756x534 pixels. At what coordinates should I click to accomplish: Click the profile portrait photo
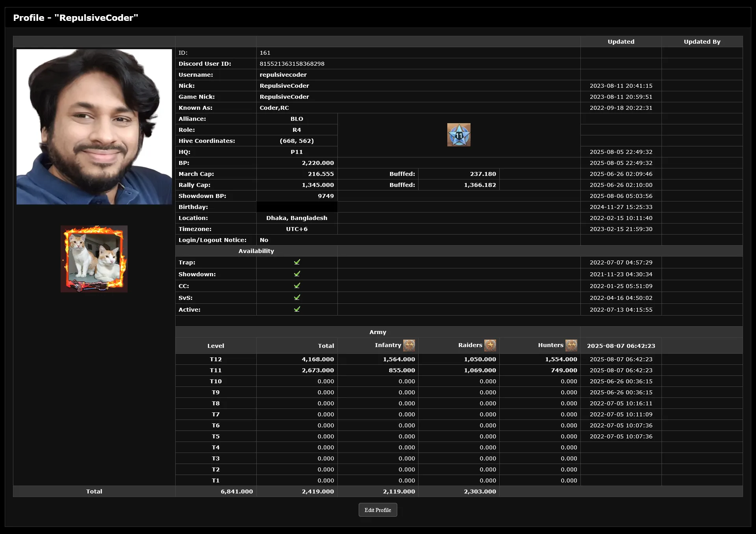click(x=94, y=127)
